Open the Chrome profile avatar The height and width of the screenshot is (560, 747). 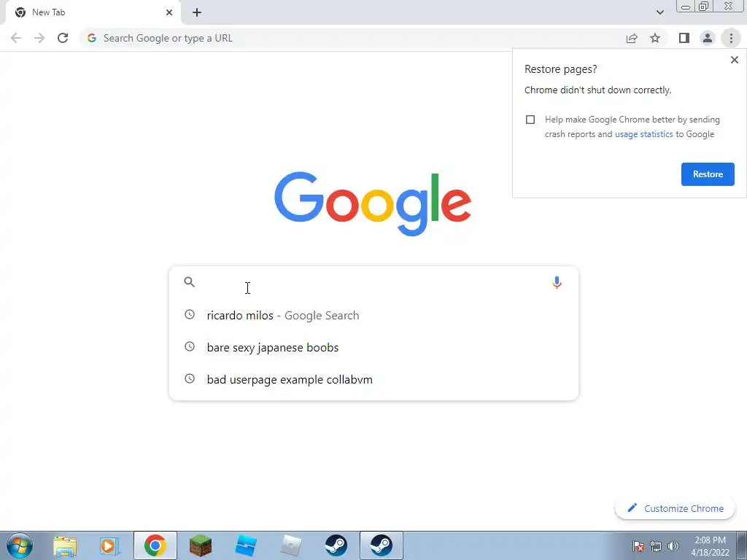[708, 38]
